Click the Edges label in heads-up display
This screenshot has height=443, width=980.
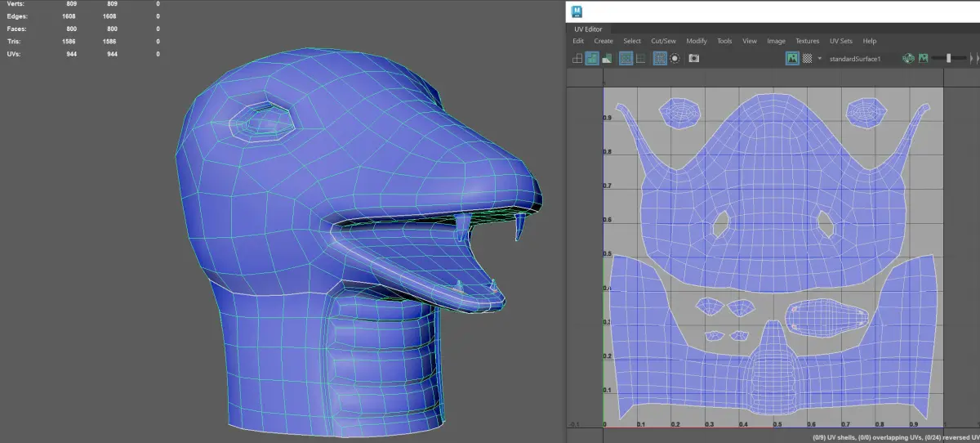coord(16,16)
